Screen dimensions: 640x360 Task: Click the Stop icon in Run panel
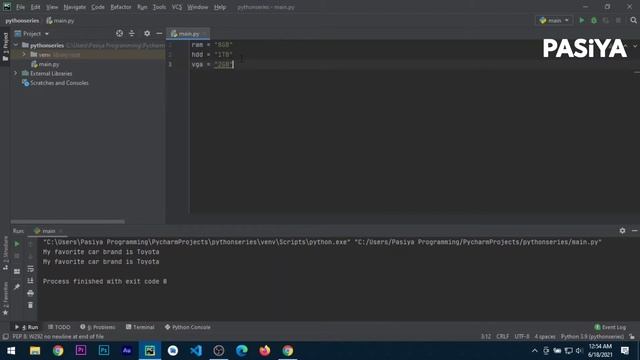17,256
